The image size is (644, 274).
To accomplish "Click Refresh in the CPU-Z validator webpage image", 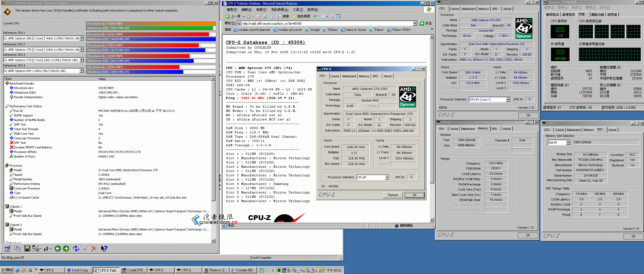I will click(x=393, y=195).
